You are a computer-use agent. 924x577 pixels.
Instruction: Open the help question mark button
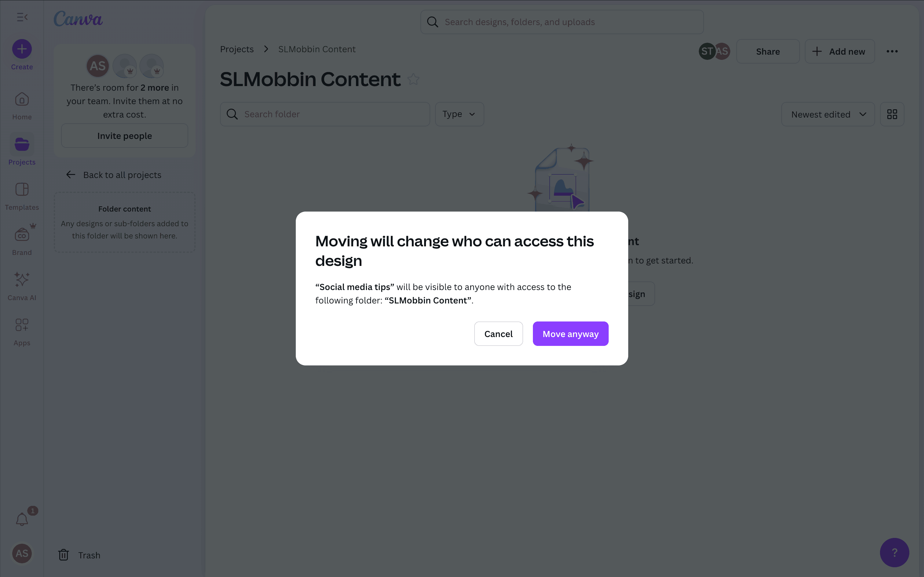(x=894, y=552)
